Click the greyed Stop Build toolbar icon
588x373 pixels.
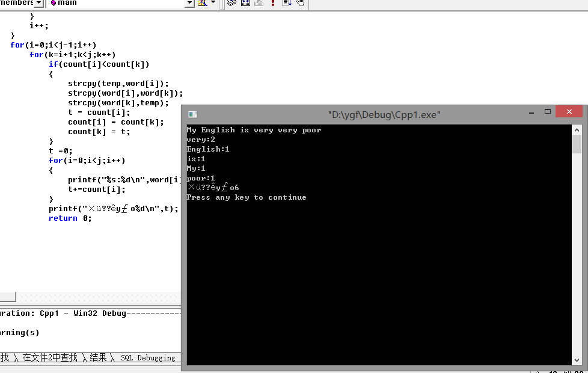pos(259,3)
